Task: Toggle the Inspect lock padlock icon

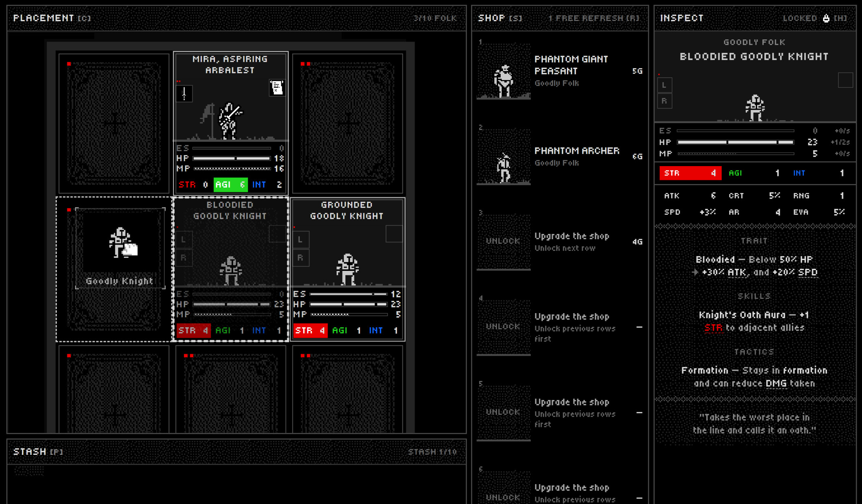Action: (826, 18)
